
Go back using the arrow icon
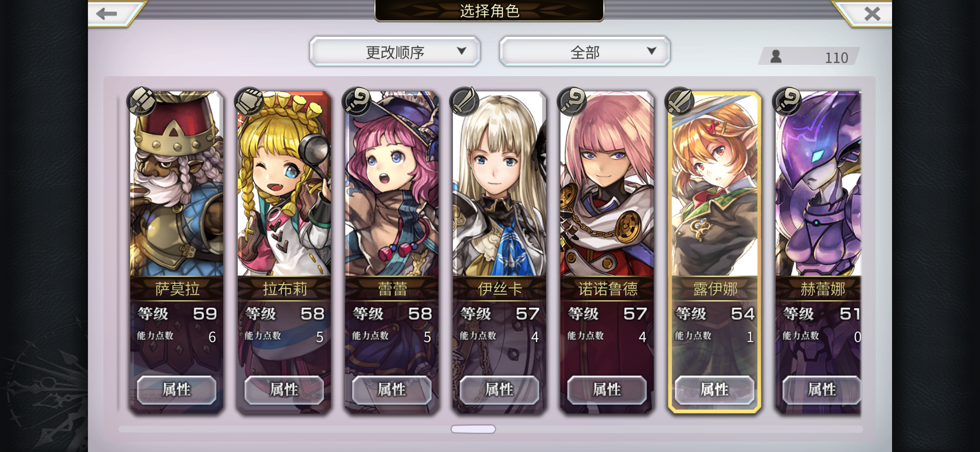pos(106,14)
